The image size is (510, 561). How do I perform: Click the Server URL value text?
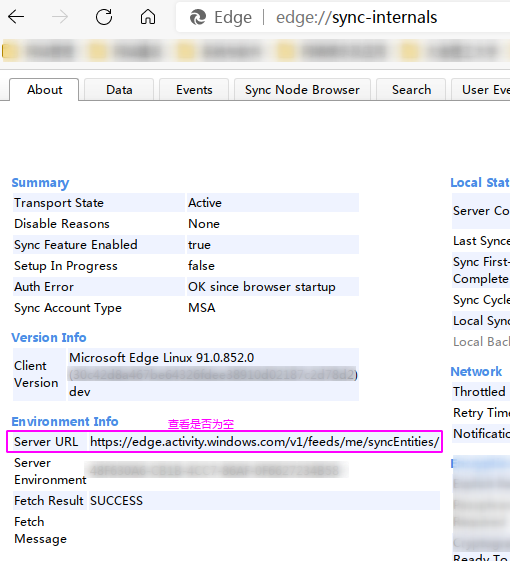coord(264,442)
